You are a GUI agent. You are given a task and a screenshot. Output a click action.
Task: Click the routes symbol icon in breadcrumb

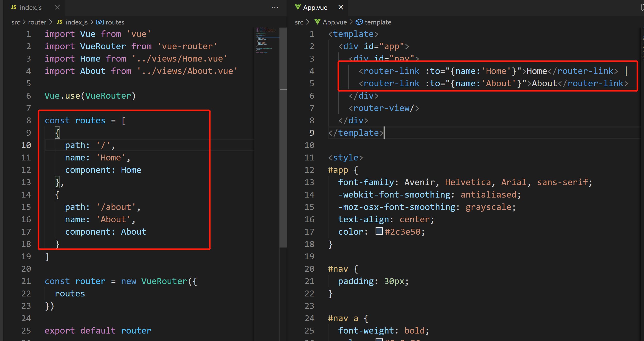(100, 22)
